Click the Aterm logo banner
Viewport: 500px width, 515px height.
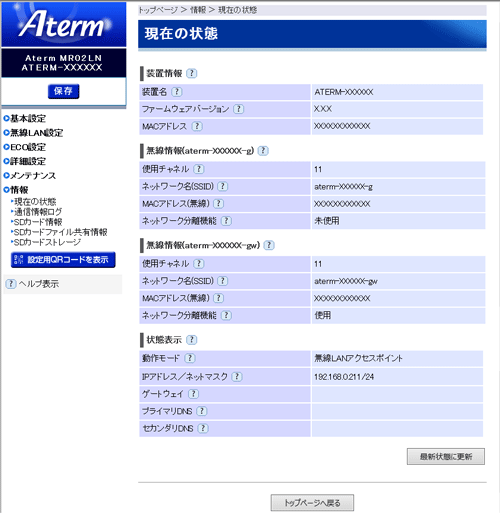coord(64,24)
